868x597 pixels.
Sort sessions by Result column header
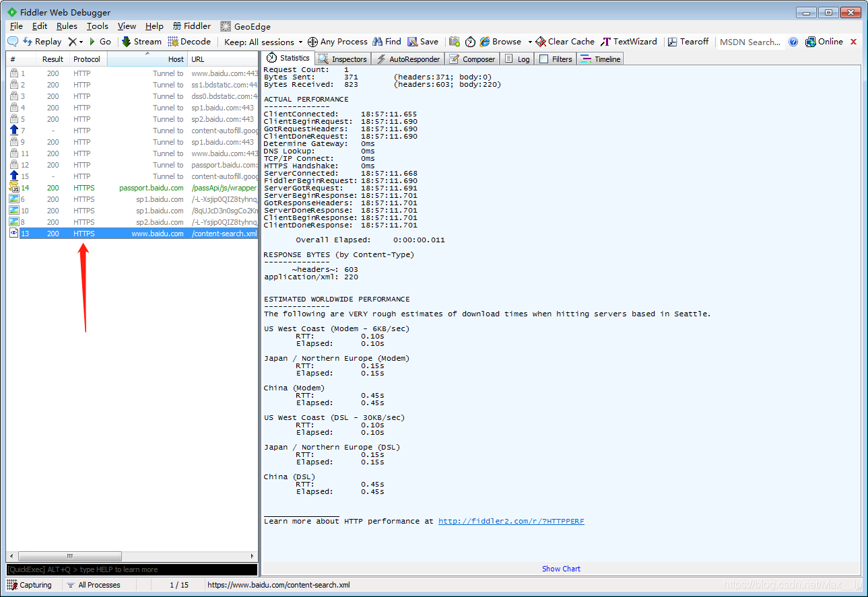point(53,59)
